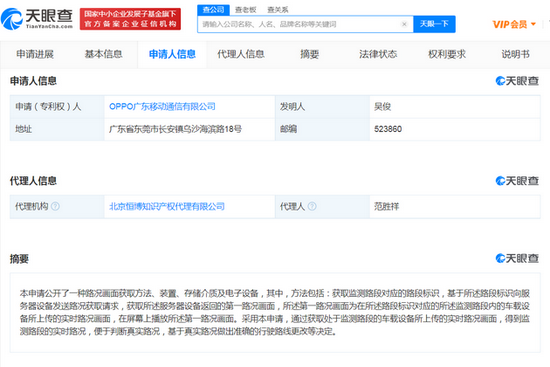The height and width of the screenshot is (367, 550).
Task: Click the red 国家中小企业发展子基金 banner
Action: click(130, 19)
